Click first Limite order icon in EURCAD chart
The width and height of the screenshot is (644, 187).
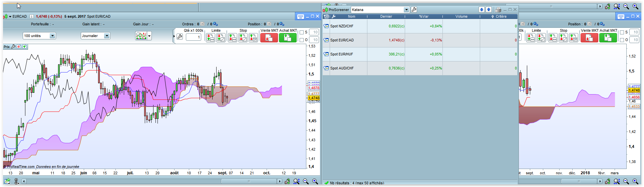tap(210, 38)
